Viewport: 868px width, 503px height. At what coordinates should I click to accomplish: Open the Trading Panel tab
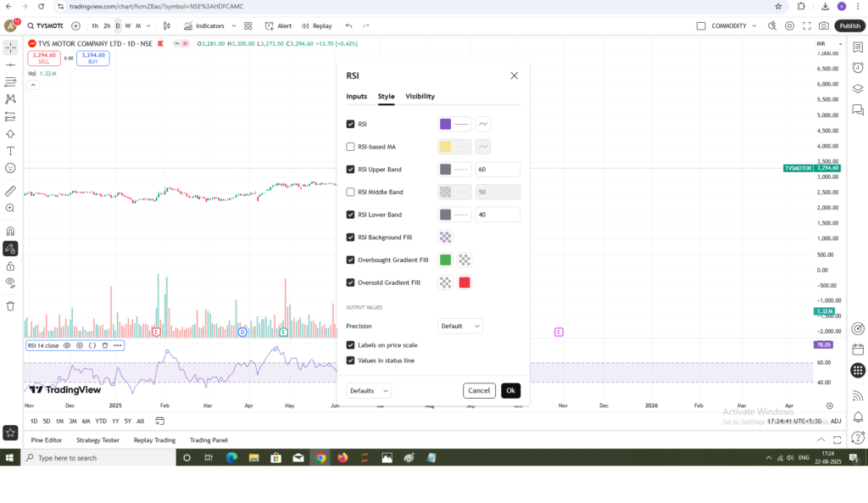pos(209,440)
